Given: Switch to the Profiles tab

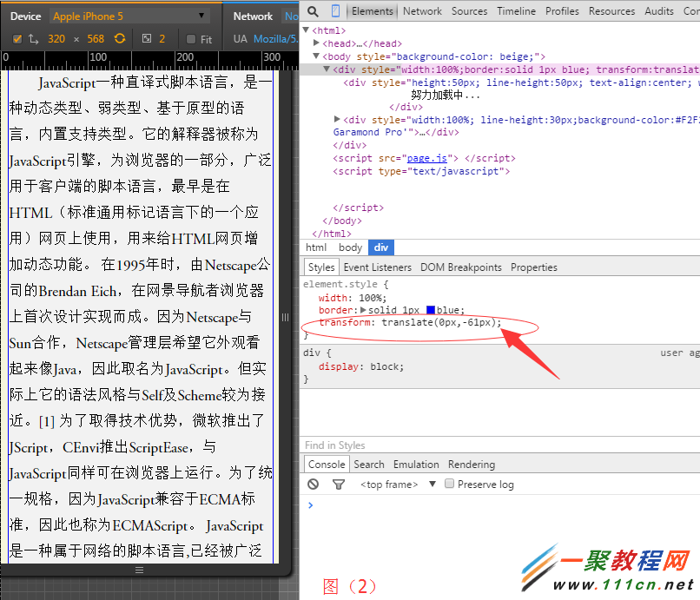Looking at the screenshot, I should (562, 11).
